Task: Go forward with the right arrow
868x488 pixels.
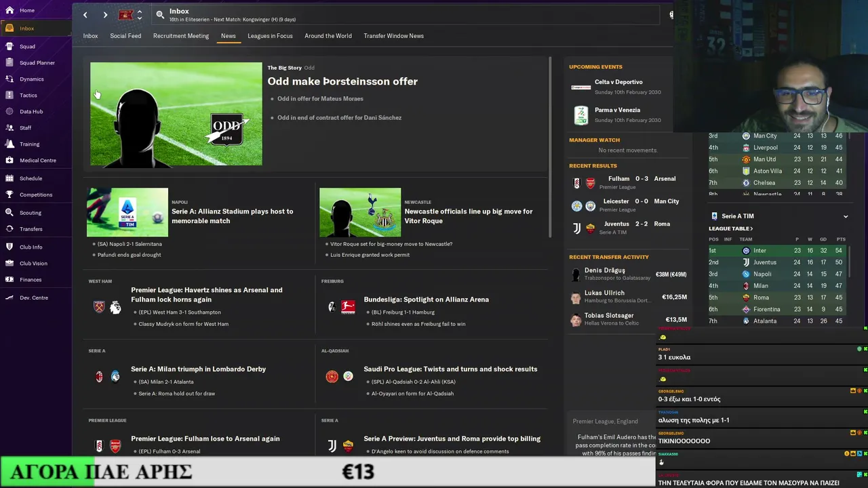Action: tap(105, 15)
